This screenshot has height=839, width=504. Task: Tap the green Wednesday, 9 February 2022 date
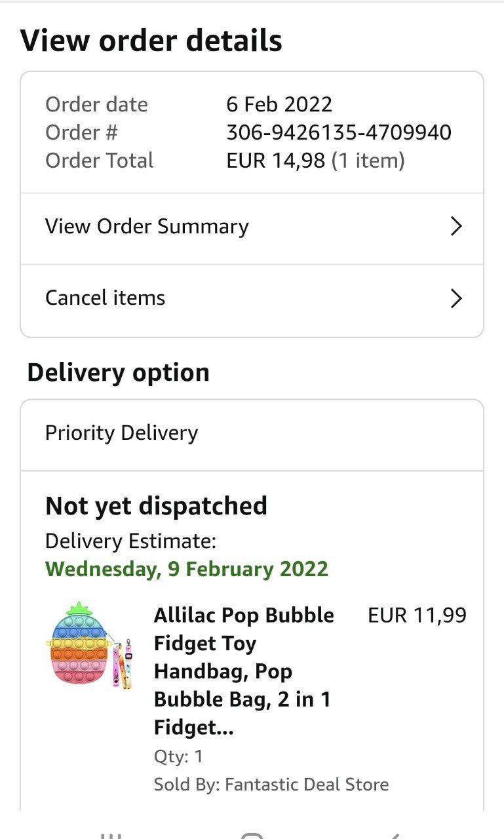coord(187,569)
